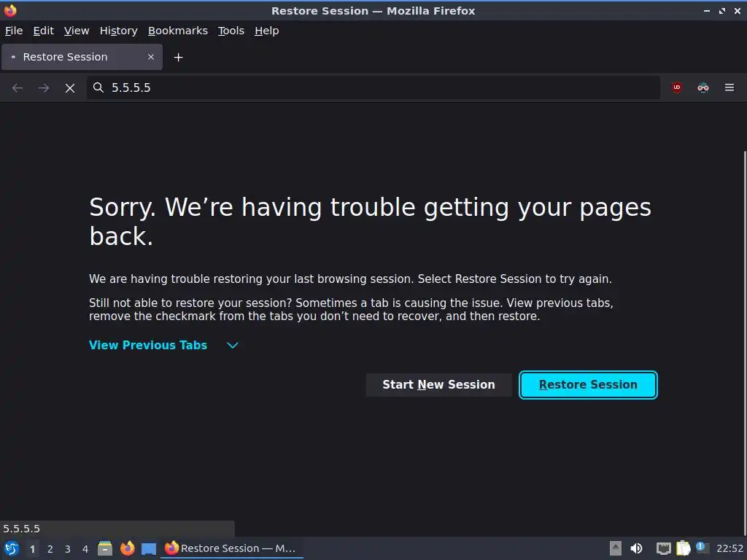The image size is (747, 560).
Task: Click the Start New Session button
Action: [x=438, y=385]
